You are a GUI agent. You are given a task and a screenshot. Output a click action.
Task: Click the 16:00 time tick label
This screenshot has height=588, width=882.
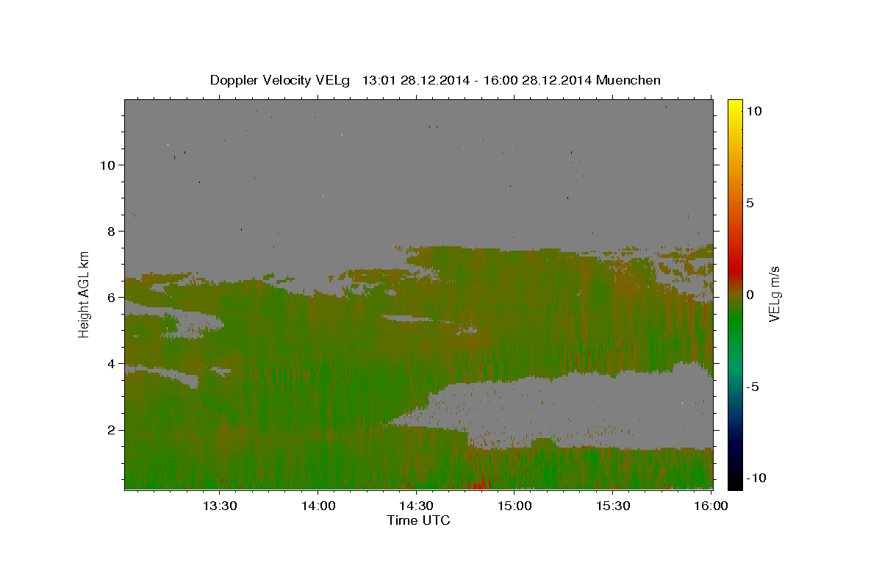tap(711, 506)
